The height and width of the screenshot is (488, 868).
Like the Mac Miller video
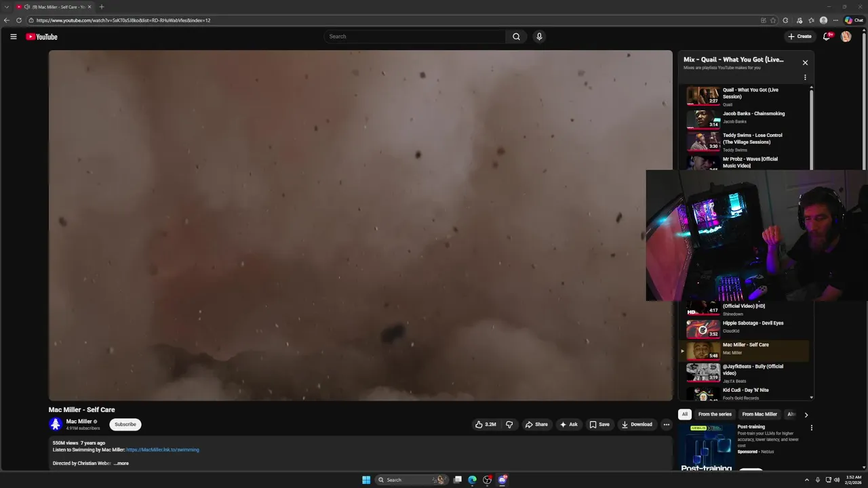pyautogui.click(x=486, y=424)
